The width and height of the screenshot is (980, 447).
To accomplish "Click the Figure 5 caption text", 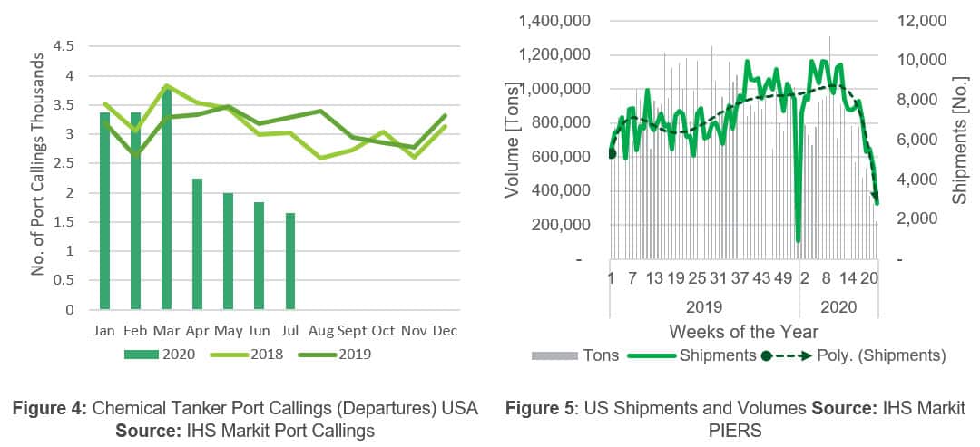I will [x=736, y=420].
